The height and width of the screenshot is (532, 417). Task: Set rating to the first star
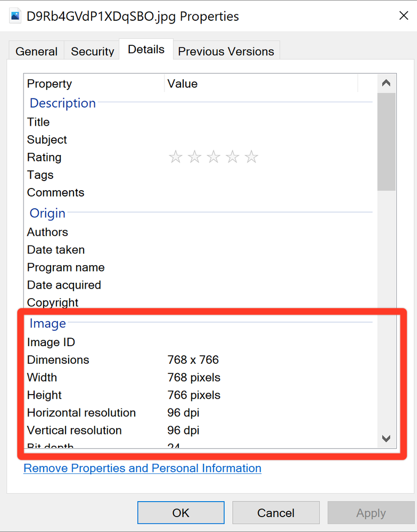coord(176,157)
